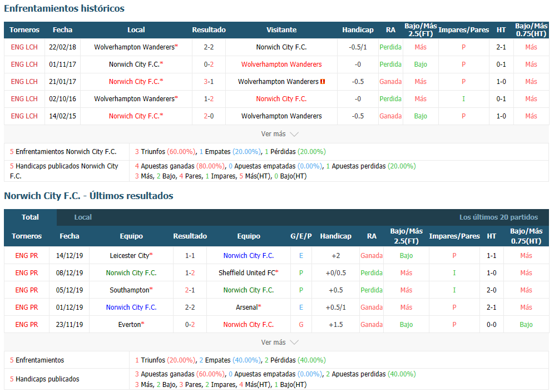
Task: Open Sheffield United FC team link
Action: (x=247, y=273)
